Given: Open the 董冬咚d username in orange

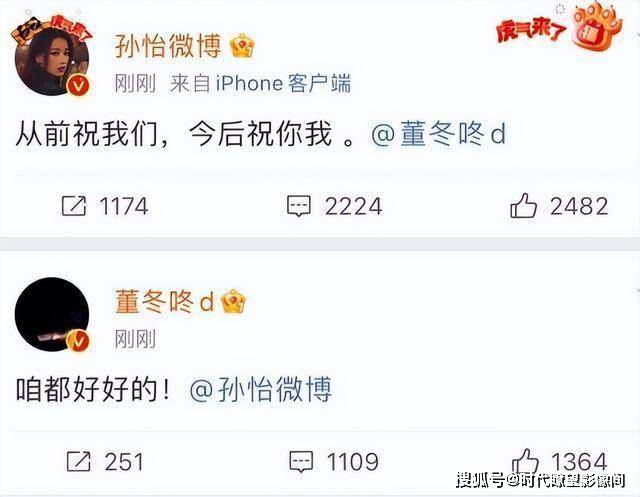Looking at the screenshot, I should click(x=164, y=302).
